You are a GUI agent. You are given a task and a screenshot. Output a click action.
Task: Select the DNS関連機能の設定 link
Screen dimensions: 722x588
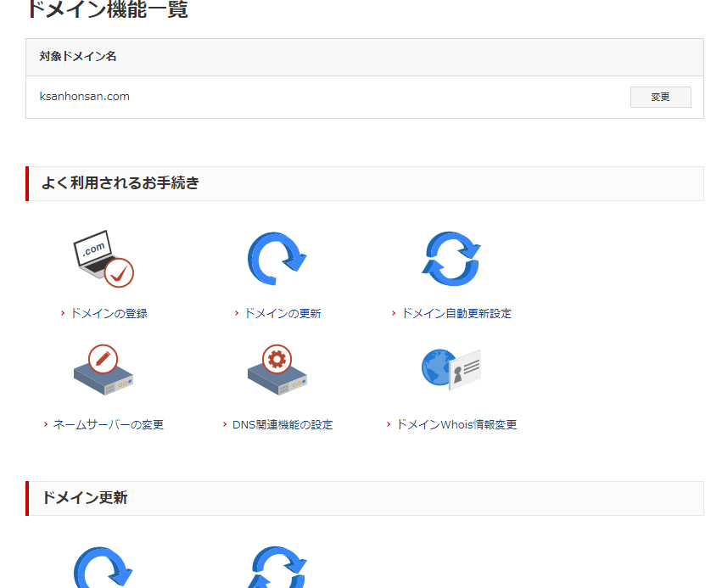pos(282,424)
